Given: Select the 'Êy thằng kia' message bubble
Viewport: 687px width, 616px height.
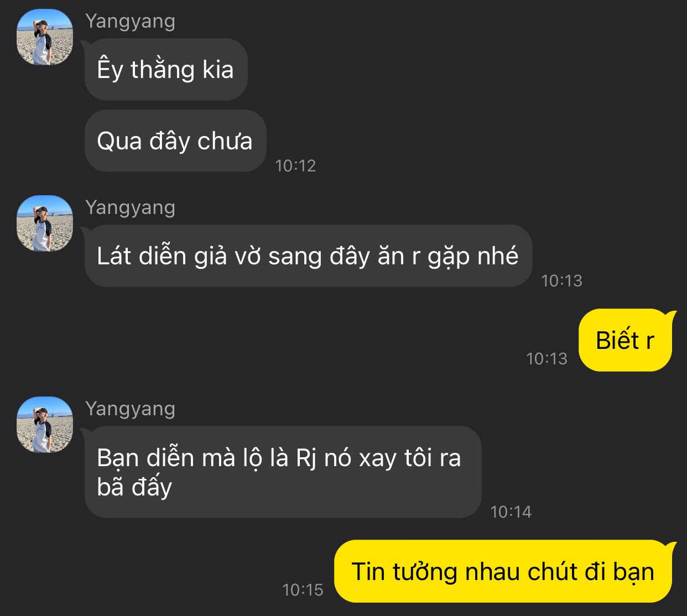Looking at the screenshot, I should (165, 70).
